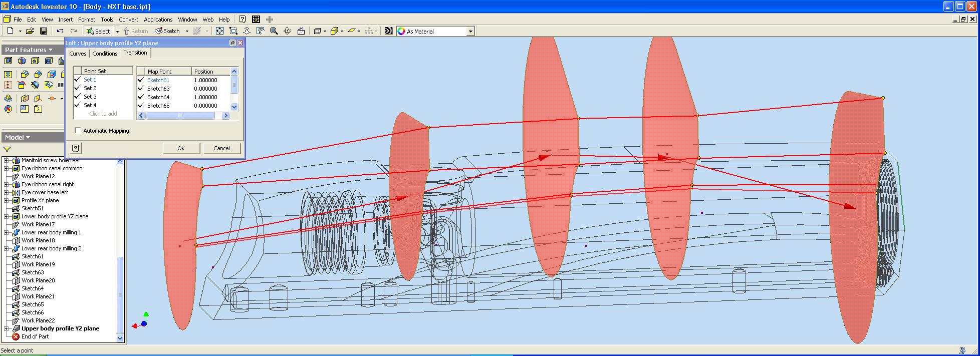This screenshot has width=980, height=356.
Task: Select Work Plane22 in model browser
Action: 38,320
